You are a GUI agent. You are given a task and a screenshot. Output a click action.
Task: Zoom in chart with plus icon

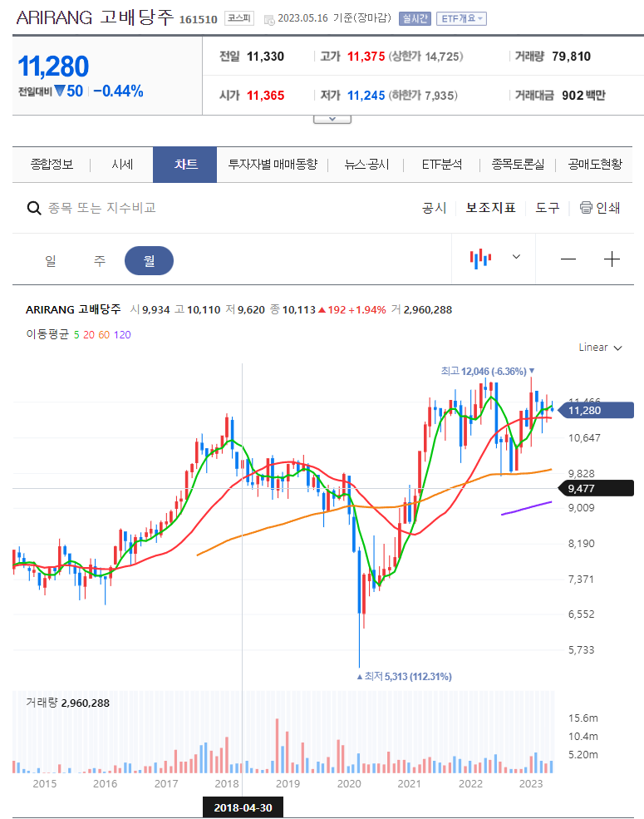(612, 259)
